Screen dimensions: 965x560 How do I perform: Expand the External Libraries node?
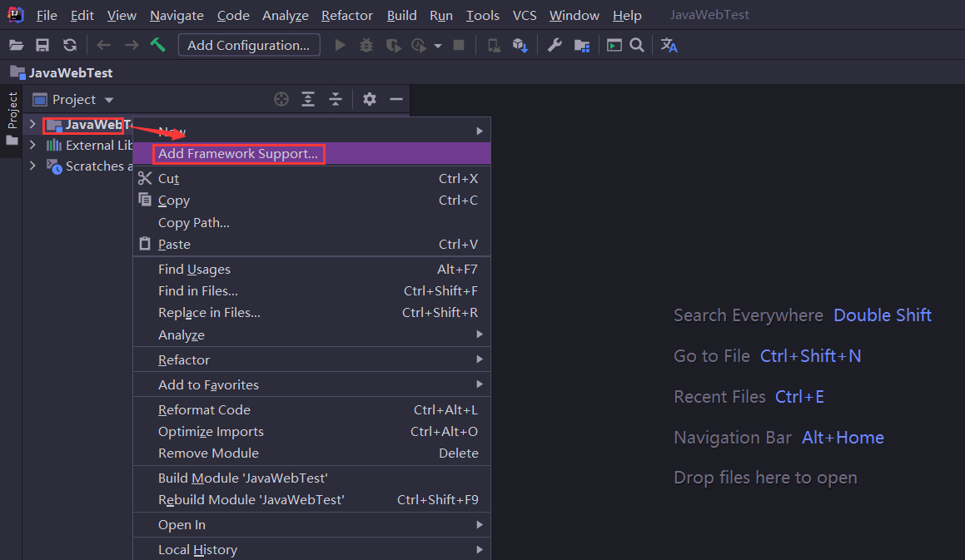[x=32, y=145]
